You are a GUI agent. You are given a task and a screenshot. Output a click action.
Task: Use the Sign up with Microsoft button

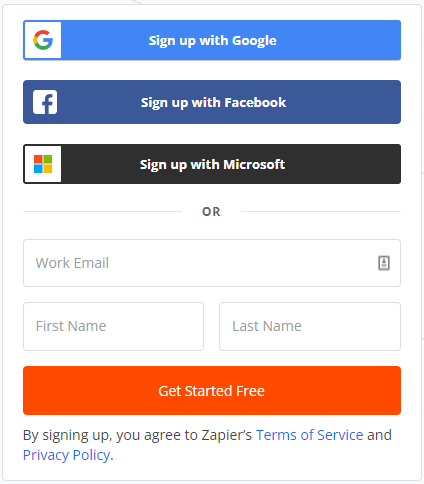point(212,164)
